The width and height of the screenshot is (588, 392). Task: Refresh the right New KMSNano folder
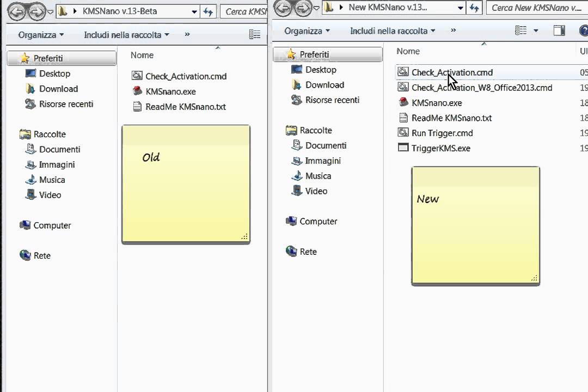(x=474, y=8)
